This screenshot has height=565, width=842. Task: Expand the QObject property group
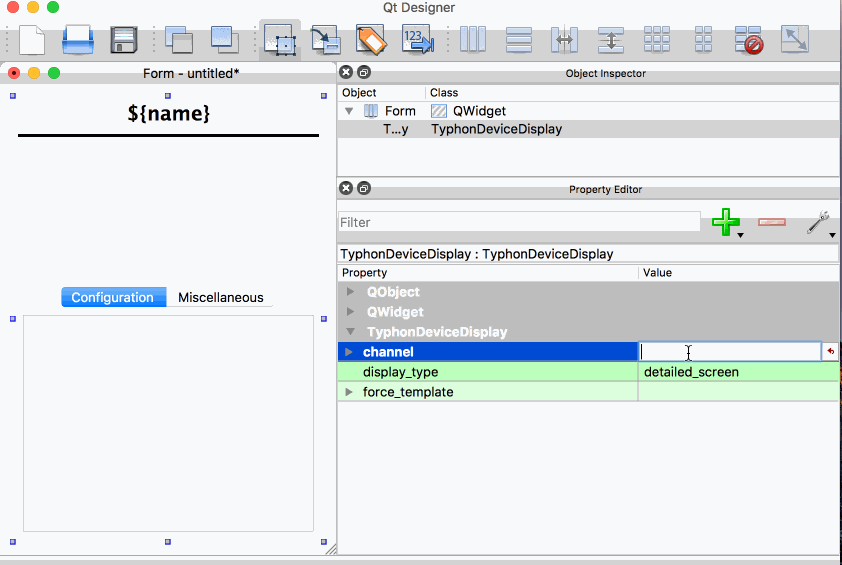[x=350, y=292]
